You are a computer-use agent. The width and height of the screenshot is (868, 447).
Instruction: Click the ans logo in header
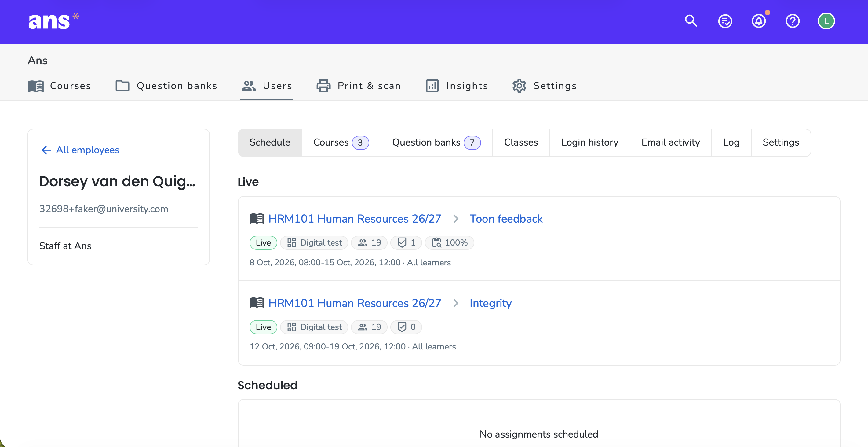pyautogui.click(x=54, y=21)
